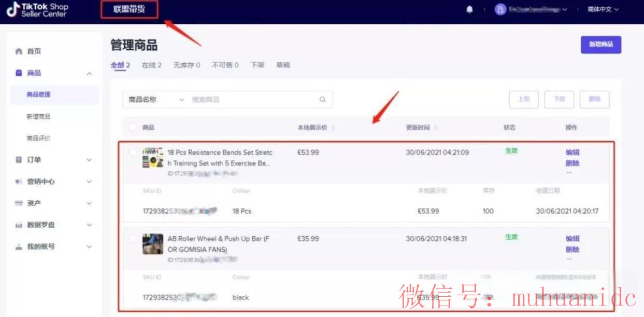
Task: Click the 生效 status of Resistance Bands Set
Action: click(x=511, y=151)
